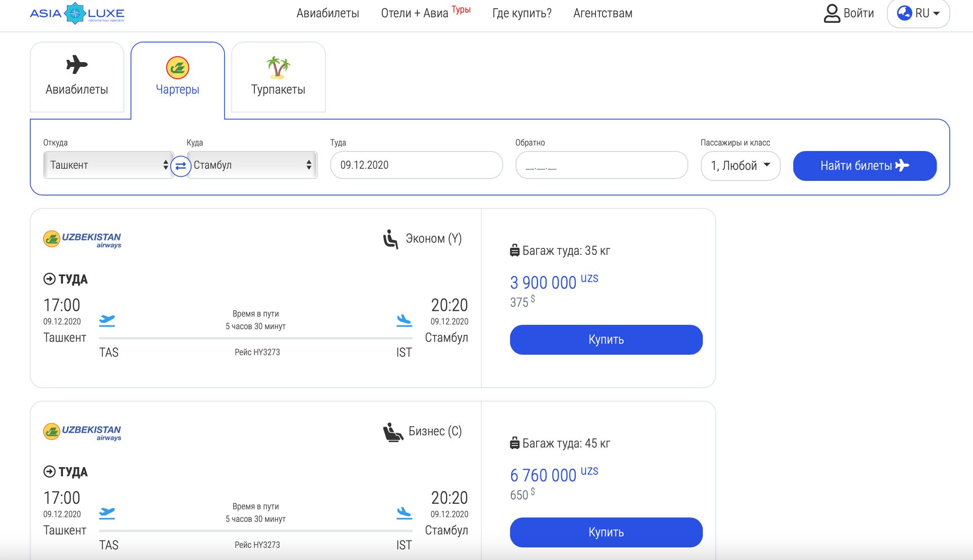Click the Обратно return date field
973x560 pixels.
pyautogui.click(x=601, y=166)
